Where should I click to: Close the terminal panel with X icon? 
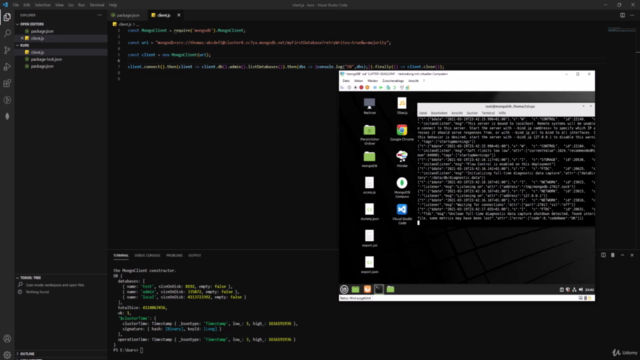632,255
